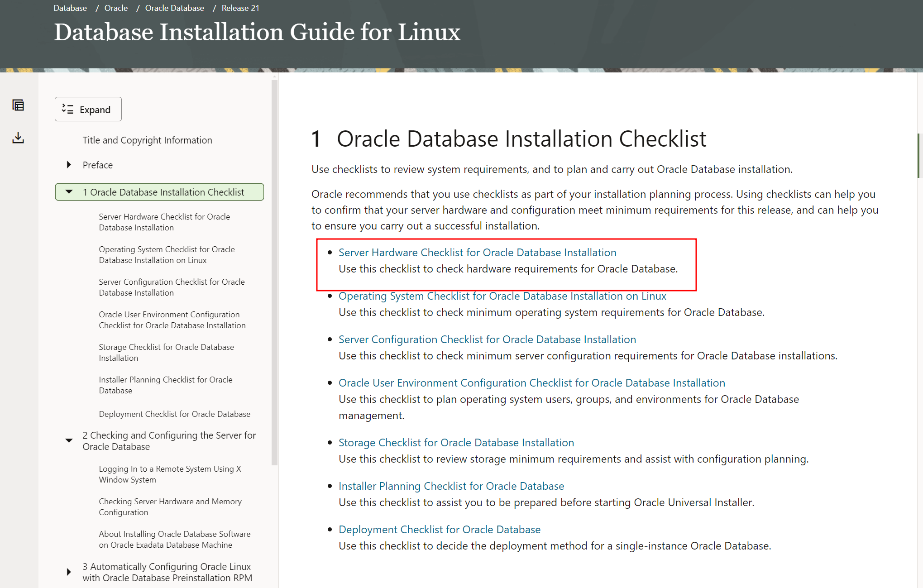
Task: Click the download icon in left rail
Action: coord(18,138)
